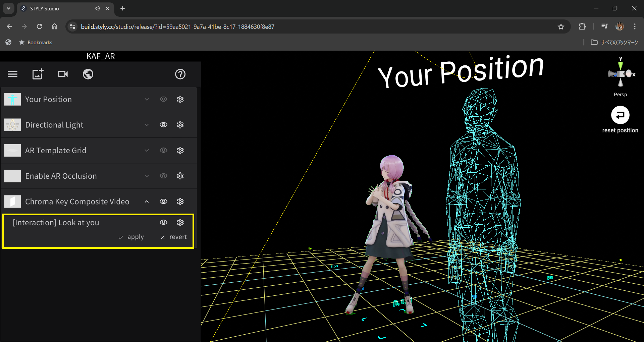Image resolution: width=644 pixels, height=342 pixels.
Task: Open a new browser tab
Action: (123, 8)
